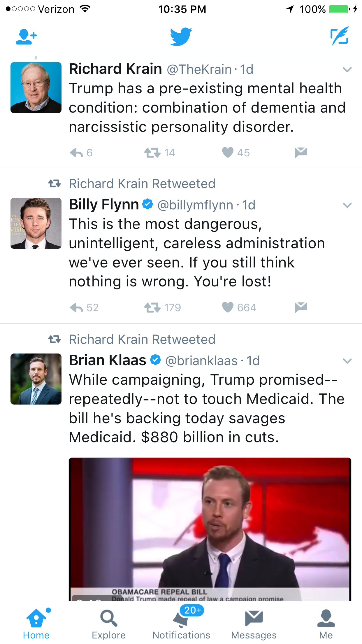Image resolution: width=362 pixels, height=644 pixels.
Task: Send Richard Krain's tweet via direct message
Action: click(x=301, y=153)
